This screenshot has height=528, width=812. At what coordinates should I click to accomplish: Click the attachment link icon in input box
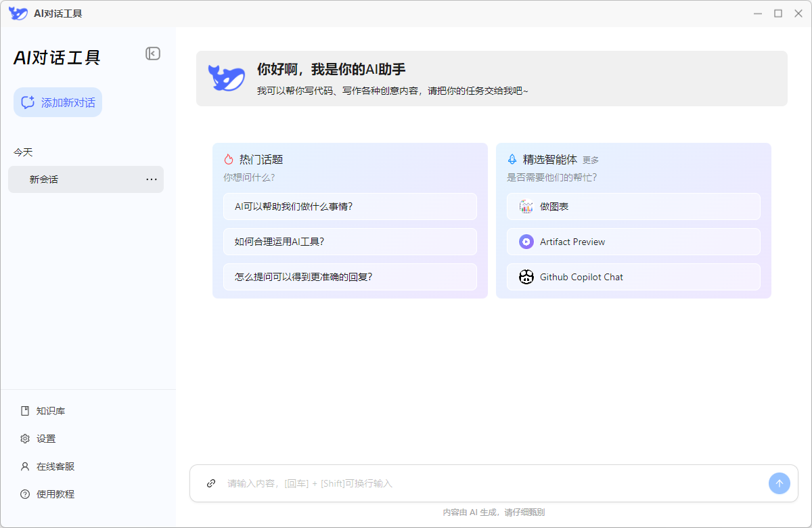(x=211, y=483)
